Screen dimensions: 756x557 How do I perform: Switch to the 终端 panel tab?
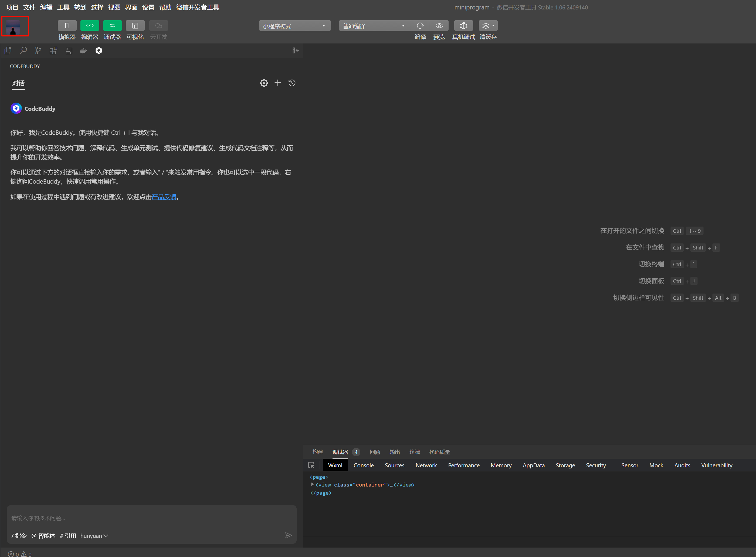click(415, 452)
